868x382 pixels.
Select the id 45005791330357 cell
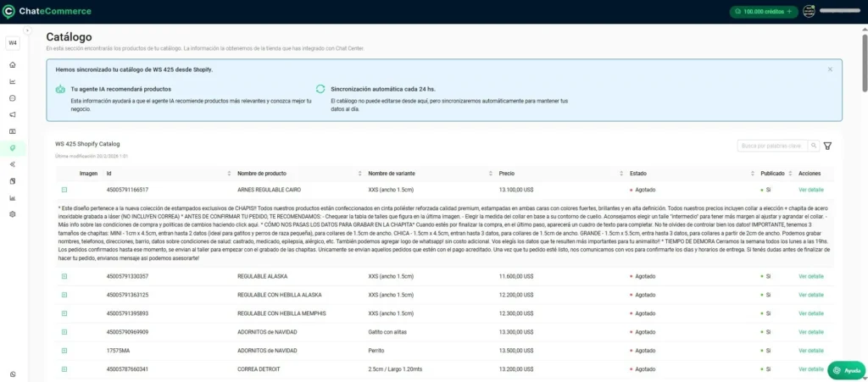pos(127,276)
